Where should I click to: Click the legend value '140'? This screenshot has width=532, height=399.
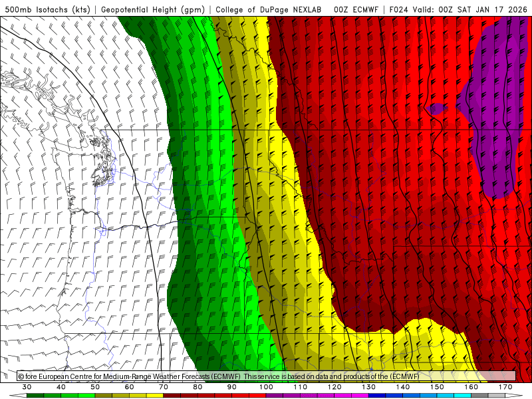403,387
